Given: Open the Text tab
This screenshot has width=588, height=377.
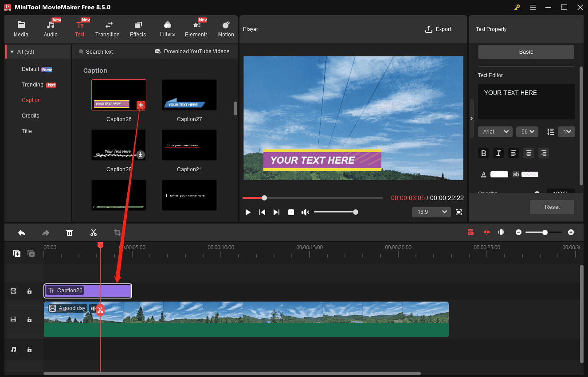Looking at the screenshot, I should pos(80,29).
